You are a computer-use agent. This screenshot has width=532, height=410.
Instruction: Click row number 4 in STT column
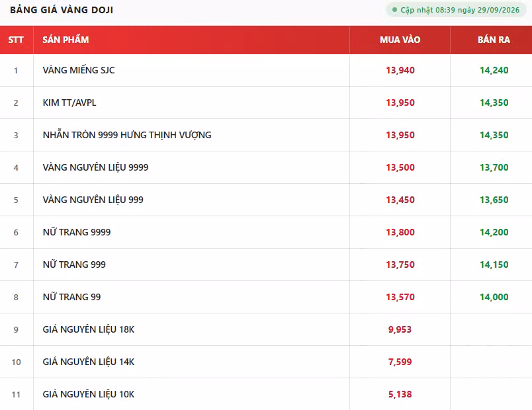click(16, 168)
